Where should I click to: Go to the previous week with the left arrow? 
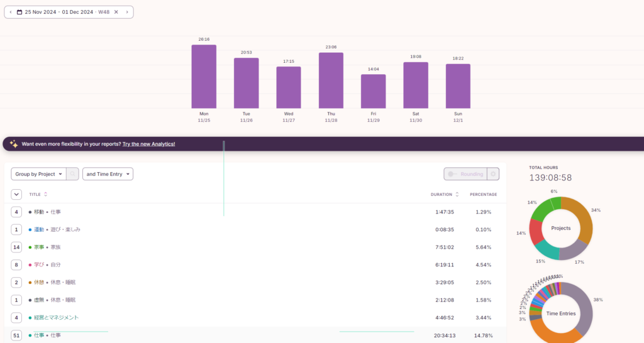tap(11, 12)
